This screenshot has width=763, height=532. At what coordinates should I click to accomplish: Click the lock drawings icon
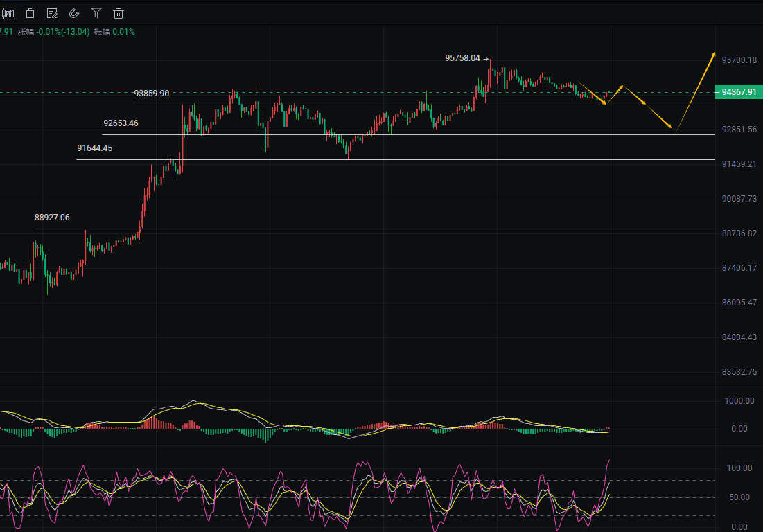click(30, 13)
